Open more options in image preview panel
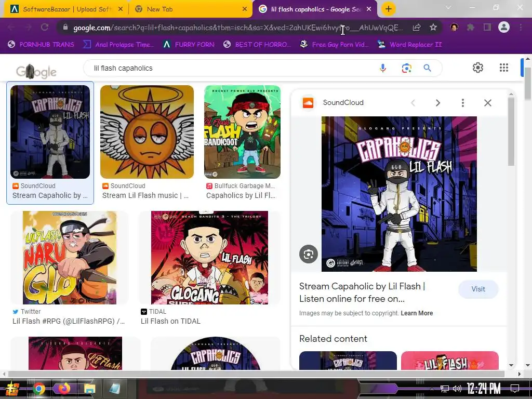The height and width of the screenshot is (399, 532). click(x=463, y=103)
